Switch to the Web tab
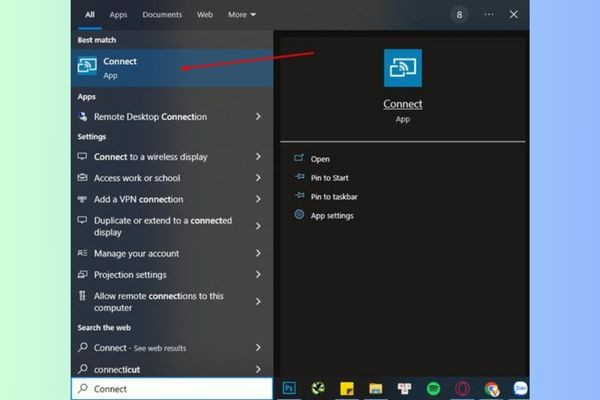Screen dimensions: 600x400 205,15
